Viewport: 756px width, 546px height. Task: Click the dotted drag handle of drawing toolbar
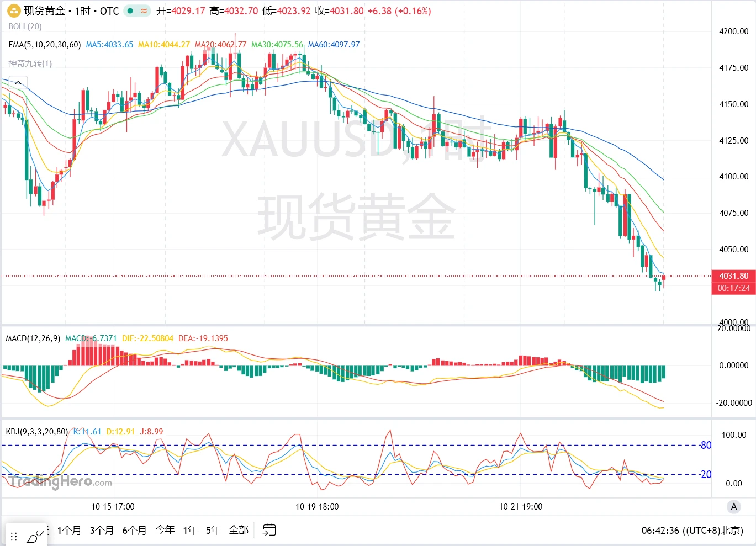pyautogui.click(x=14, y=537)
